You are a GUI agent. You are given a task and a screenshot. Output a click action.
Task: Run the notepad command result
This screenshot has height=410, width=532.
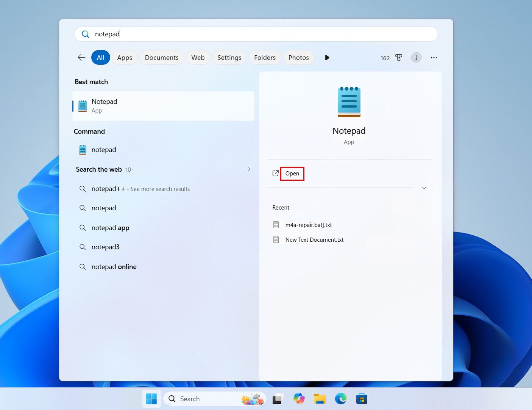[x=164, y=150]
